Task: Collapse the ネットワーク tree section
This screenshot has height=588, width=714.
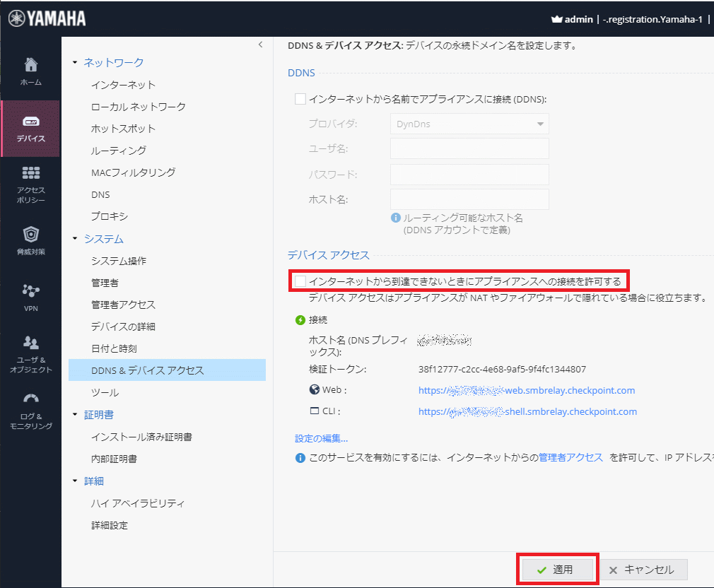Action: pyautogui.click(x=76, y=63)
